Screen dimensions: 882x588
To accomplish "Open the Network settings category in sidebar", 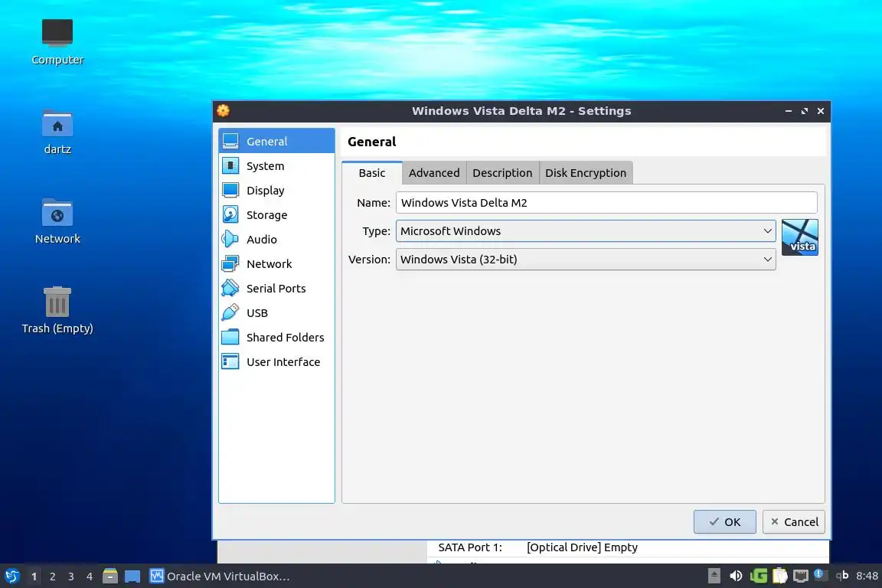I will (x=276, y=264).
